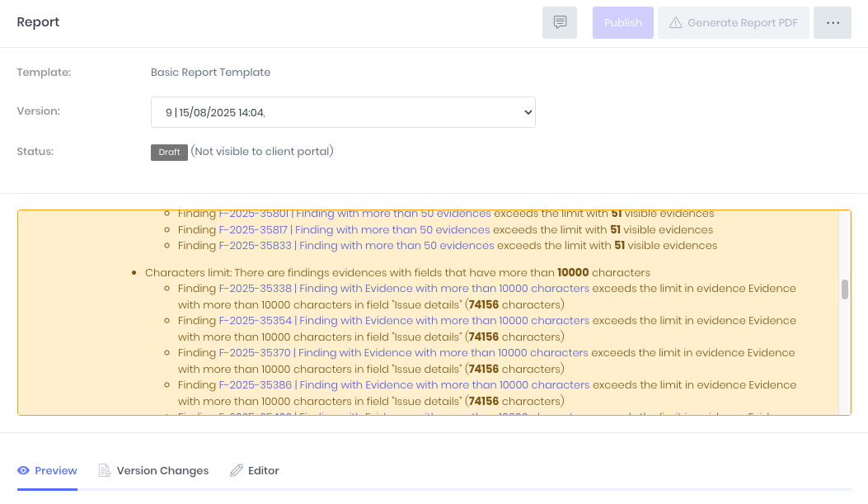Open the report comments icon button
Viewport: 868px width, 504px height.
[x=560, y=23]
